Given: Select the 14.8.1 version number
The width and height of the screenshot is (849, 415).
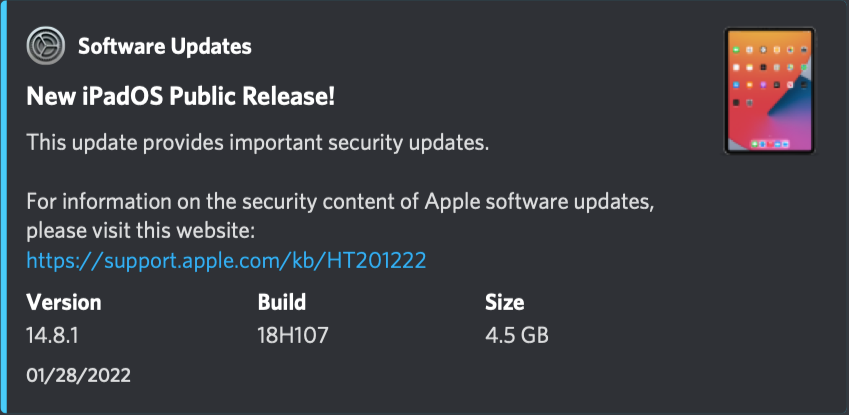Looking at the screenshot, I should [x=52, y=336].
